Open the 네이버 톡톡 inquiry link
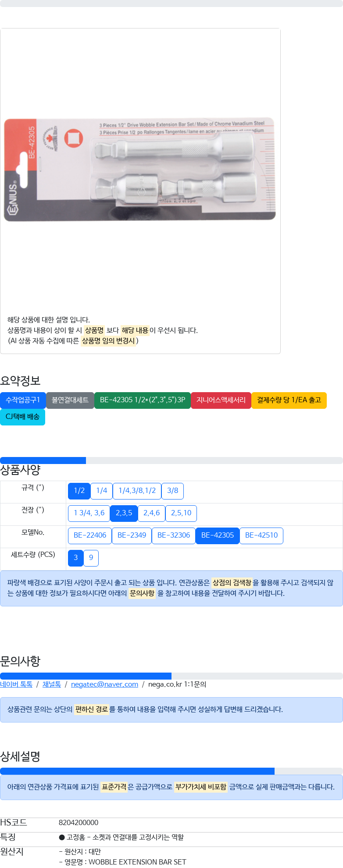 point(16,684)
